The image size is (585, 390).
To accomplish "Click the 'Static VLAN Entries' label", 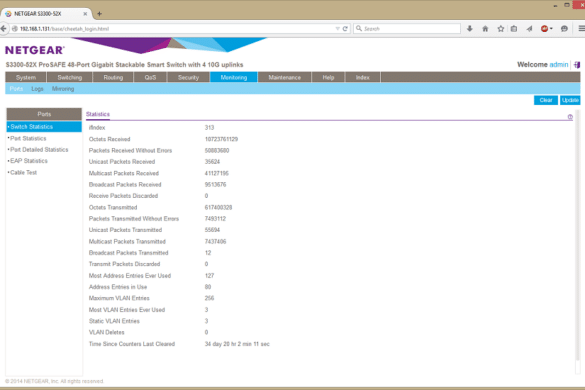I will (114, 321).
